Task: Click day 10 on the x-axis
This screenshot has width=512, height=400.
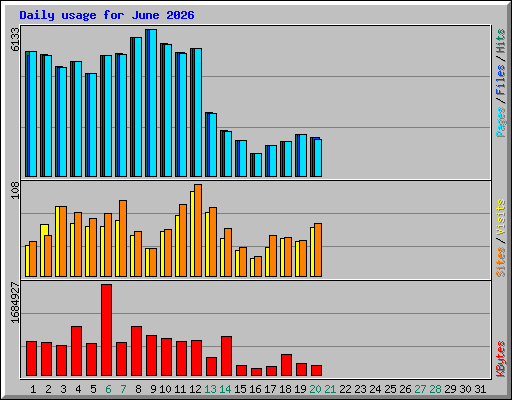Action: [165, 389]
